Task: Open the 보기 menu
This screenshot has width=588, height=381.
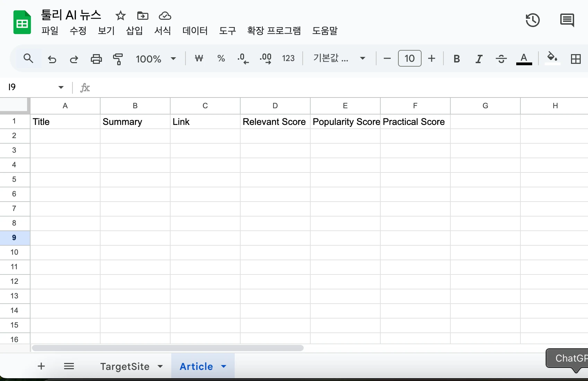Action: click(106, 31)
